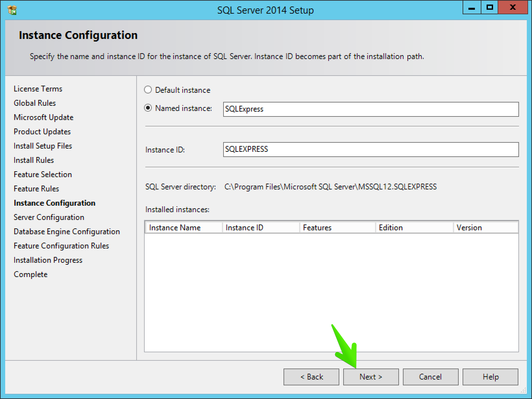Select Instance Configuration step in sidebar
The width and height of the screenshot is (532, 399).
tap(54, 203)
